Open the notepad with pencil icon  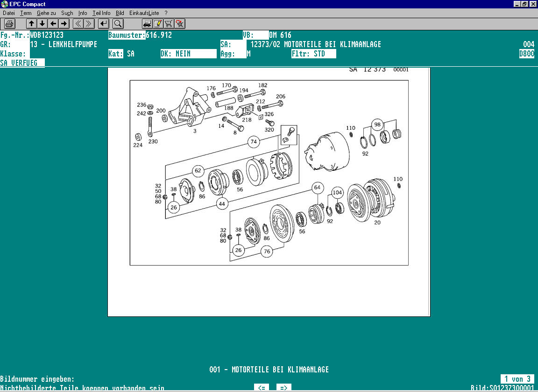158,23
